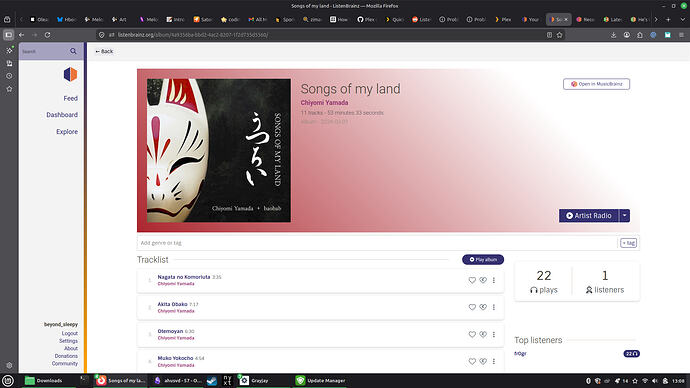Switch to the Olau tab
This screenshot has height=388, width=690.
pos(39,19)
